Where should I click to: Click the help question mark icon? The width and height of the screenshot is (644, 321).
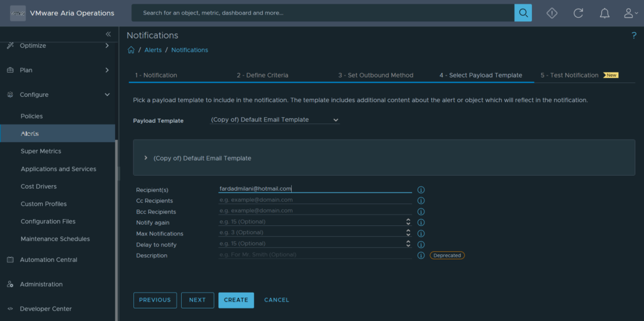pos(634,36)
